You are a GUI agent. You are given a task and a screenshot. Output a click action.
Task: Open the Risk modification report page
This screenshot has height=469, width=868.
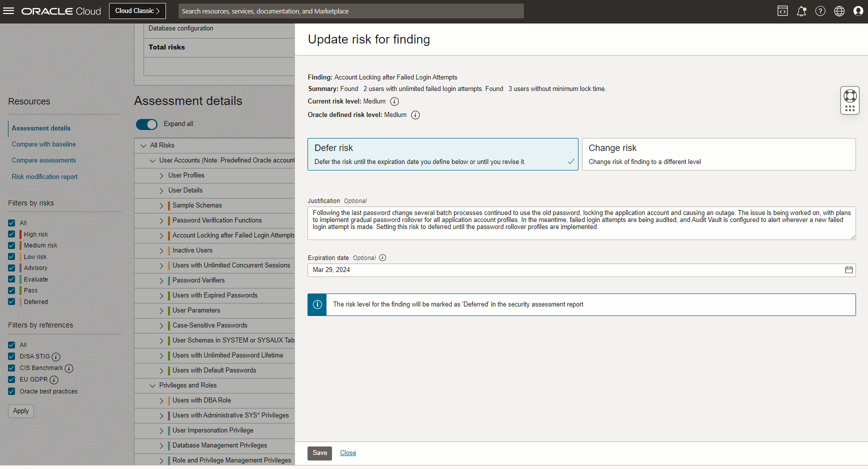pyautogui.click(x=44, y=176)
